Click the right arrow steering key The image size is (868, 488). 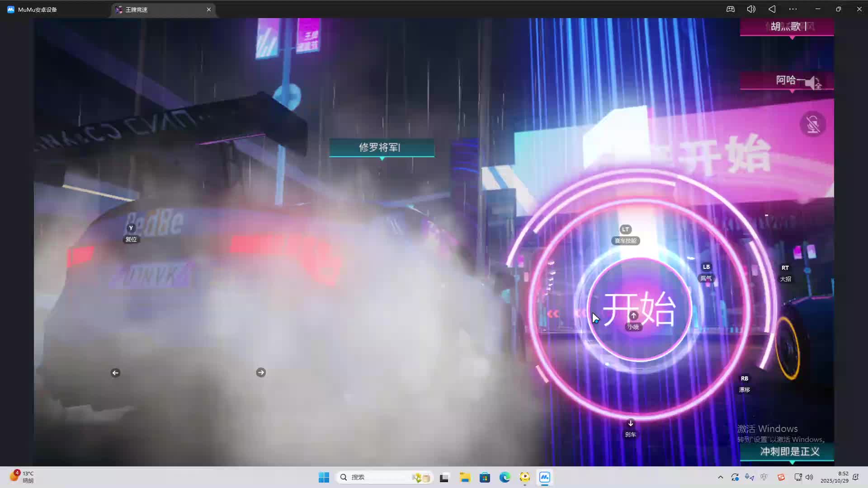click(261, 372)
